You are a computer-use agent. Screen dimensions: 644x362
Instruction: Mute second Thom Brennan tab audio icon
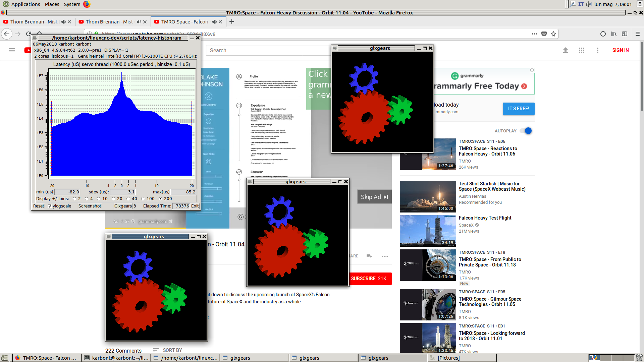139,22
